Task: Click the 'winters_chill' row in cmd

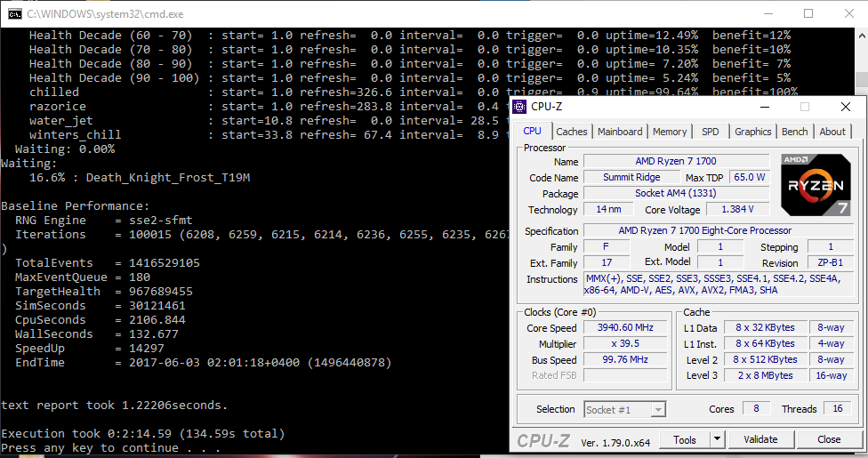Action: click(269, 134)
